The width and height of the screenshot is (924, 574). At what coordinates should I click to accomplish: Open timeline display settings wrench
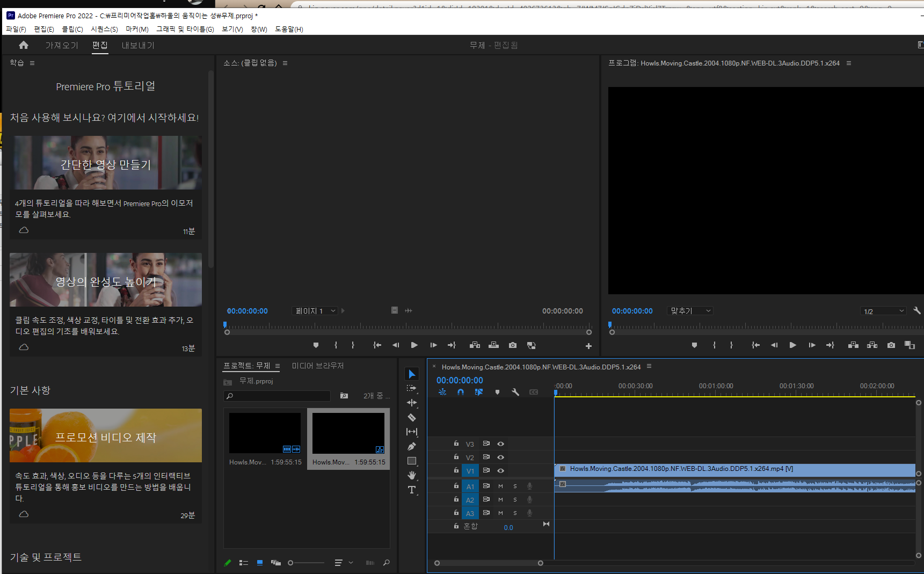(x=515, y=392)
